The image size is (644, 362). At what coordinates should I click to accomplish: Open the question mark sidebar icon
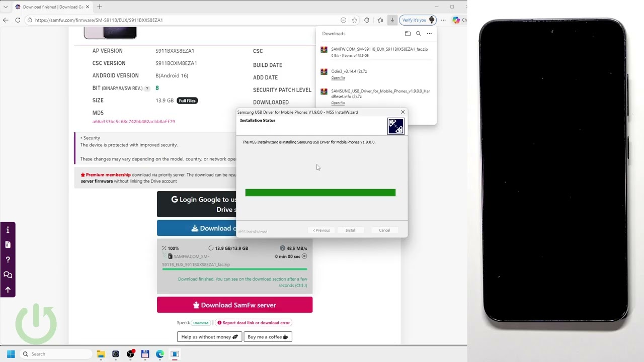8,260
